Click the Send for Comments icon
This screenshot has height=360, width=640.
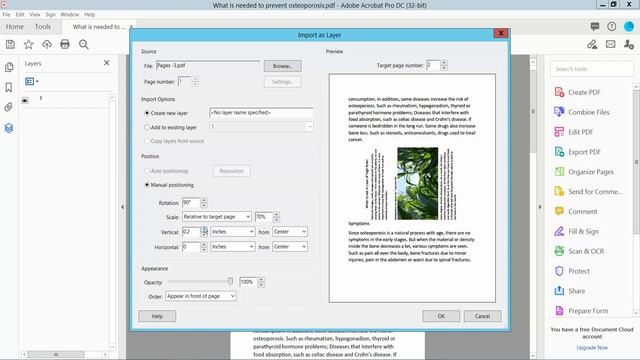(559, 191)
